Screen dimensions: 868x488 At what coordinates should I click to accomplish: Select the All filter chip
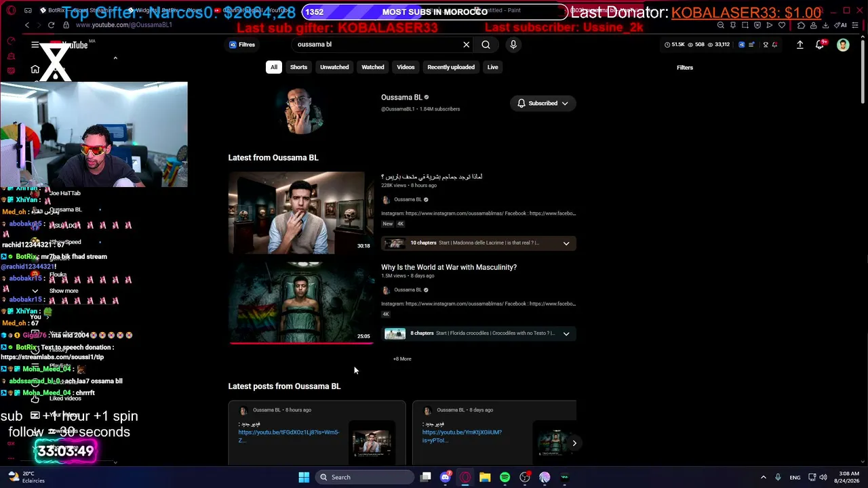pos(274,67)
